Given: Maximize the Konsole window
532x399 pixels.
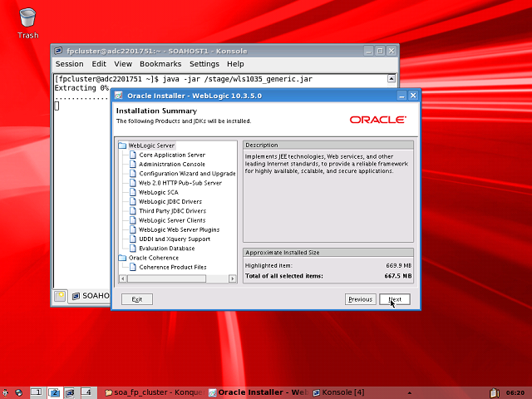Looking at the screenshot, I should pos(380,52).
